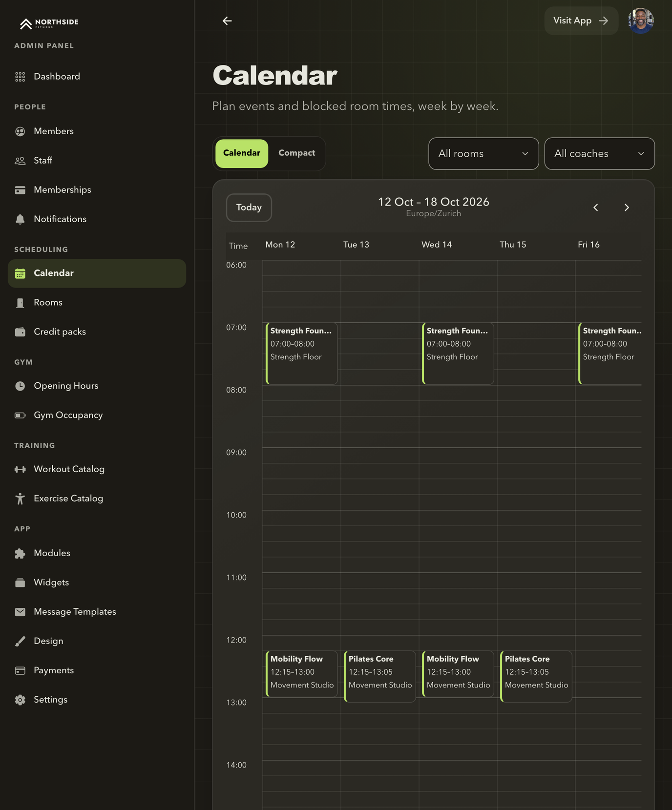
Task: Open Monday's Strength Foundations event
Action: click(301, 353)
